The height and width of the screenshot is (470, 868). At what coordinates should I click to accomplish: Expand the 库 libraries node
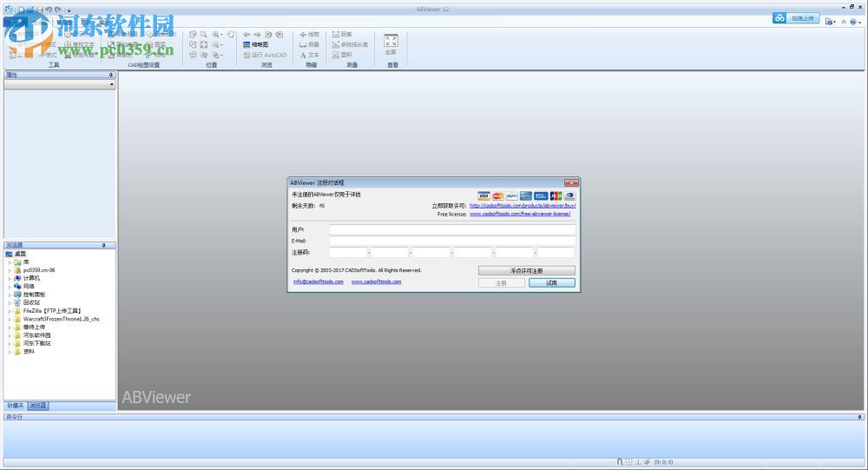point(10,262)
